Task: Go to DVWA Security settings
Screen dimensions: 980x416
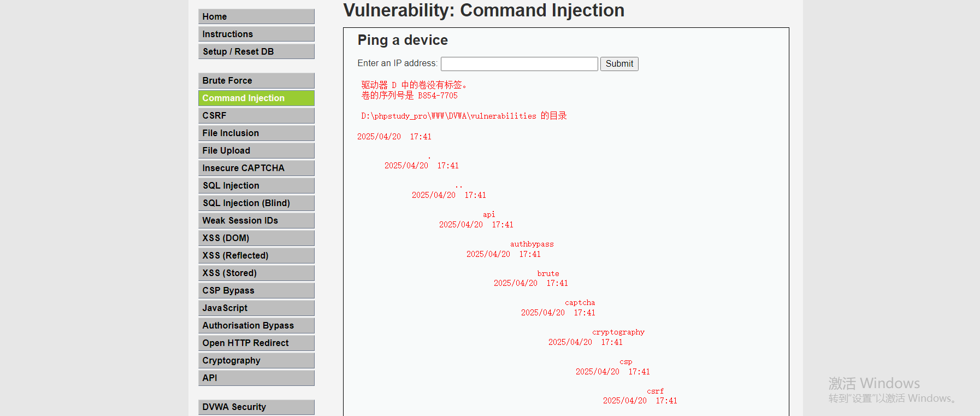Action: point(256,407)
